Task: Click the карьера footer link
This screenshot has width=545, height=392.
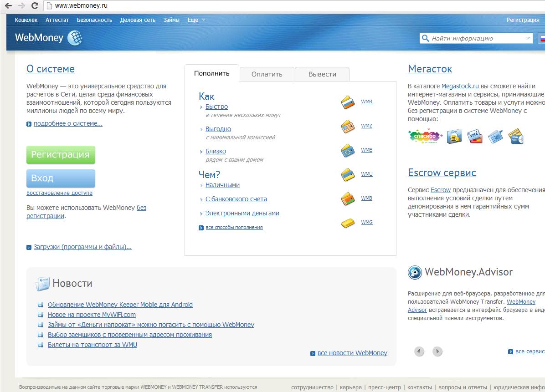Action: point(351,387)
